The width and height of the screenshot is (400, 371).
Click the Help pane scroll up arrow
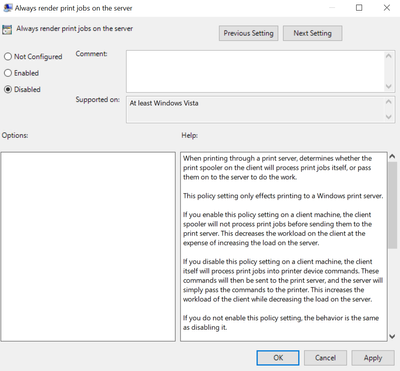pyautogui.click(x=392, y=156)
